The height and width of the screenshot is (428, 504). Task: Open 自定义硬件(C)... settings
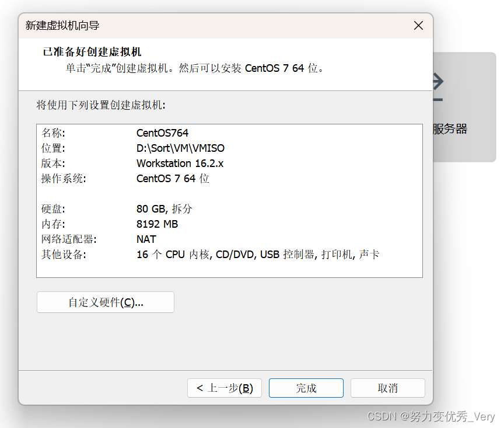(106, 302)
